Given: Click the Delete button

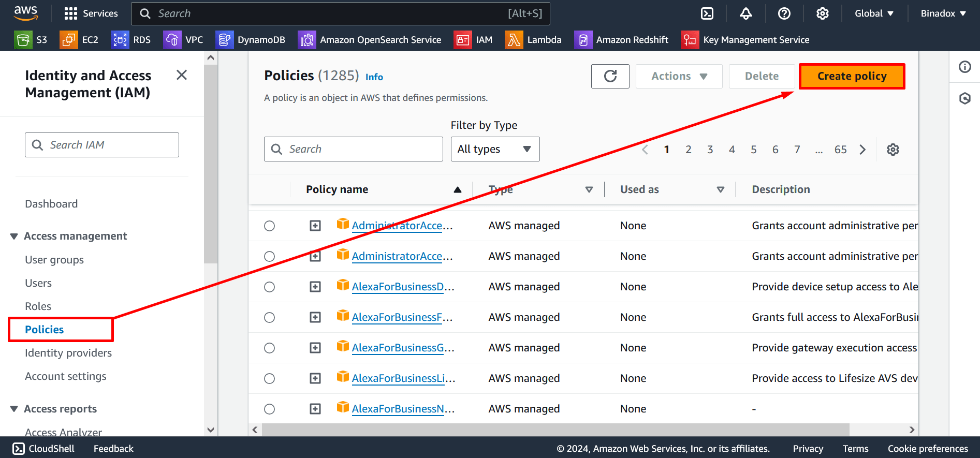Looking at the screenshot, I should point(762,76).
